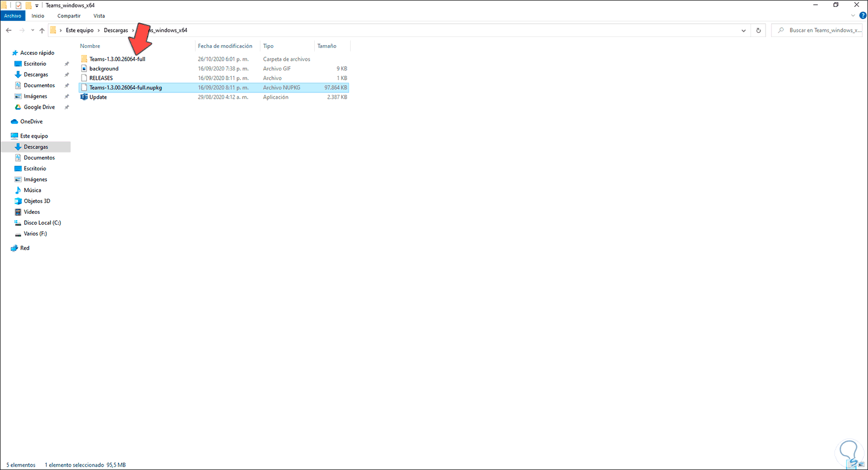The image size is (868, 470).
Task: Sort files by the Tamaño column
Action: coord(327,46)
